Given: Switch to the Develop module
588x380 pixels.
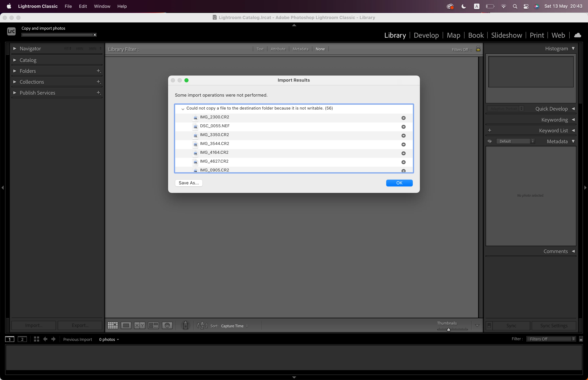Looking at the screenshot, I should click(426, 35).
